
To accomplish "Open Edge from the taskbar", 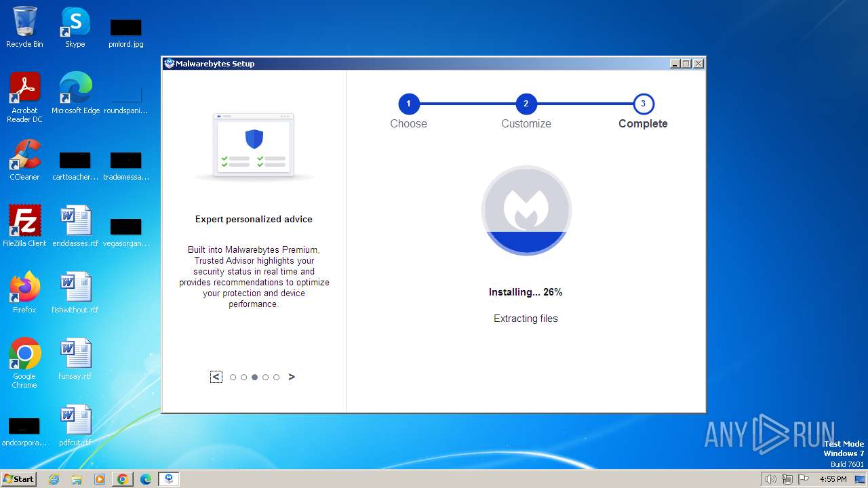I will click(146, 479).
